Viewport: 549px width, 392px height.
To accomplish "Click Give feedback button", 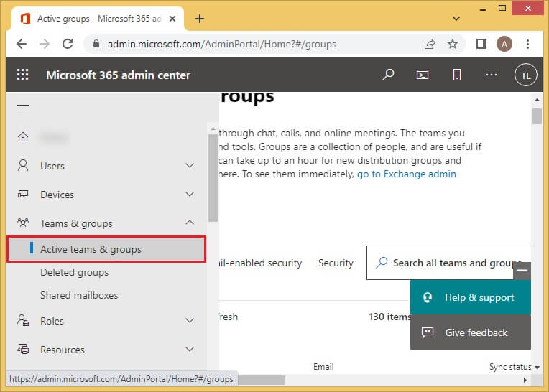I will point(471,332).
